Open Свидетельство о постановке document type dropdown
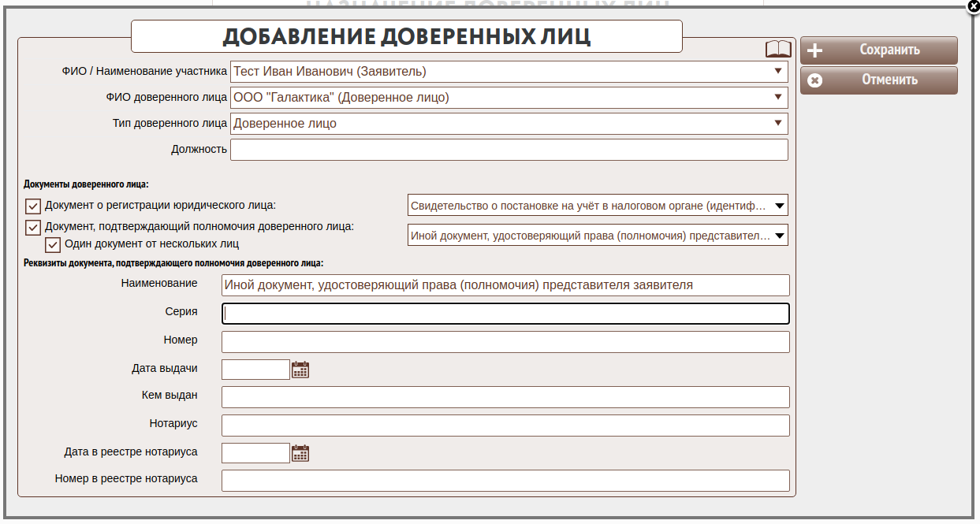This screenshot has width=980, height=524. click(597, 206)
